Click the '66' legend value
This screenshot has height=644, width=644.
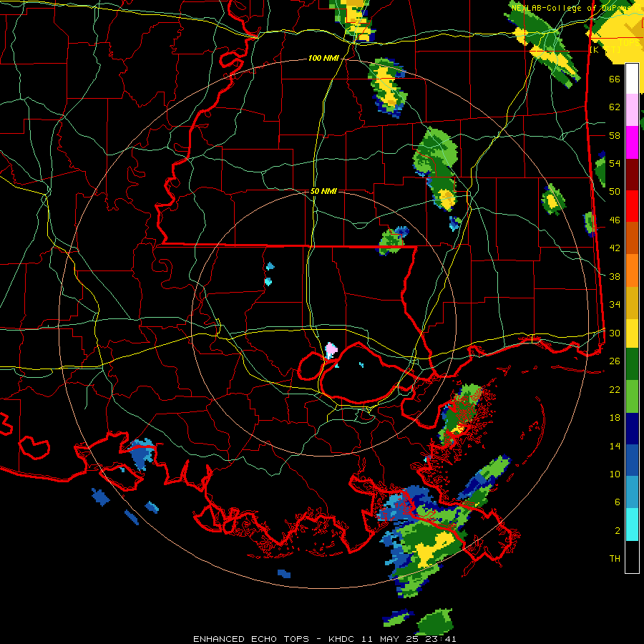[615, 79]
